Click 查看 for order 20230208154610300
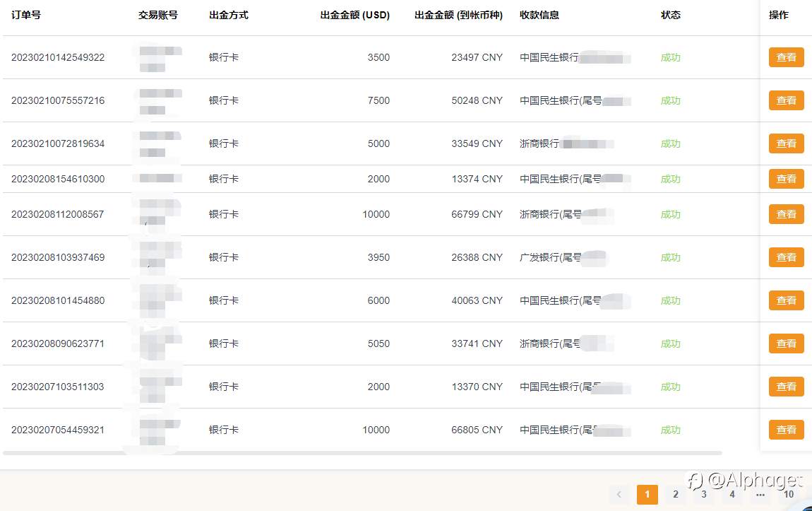Image resolution: width=812 pixels, height=511 pixels. [x=786, y=179]
